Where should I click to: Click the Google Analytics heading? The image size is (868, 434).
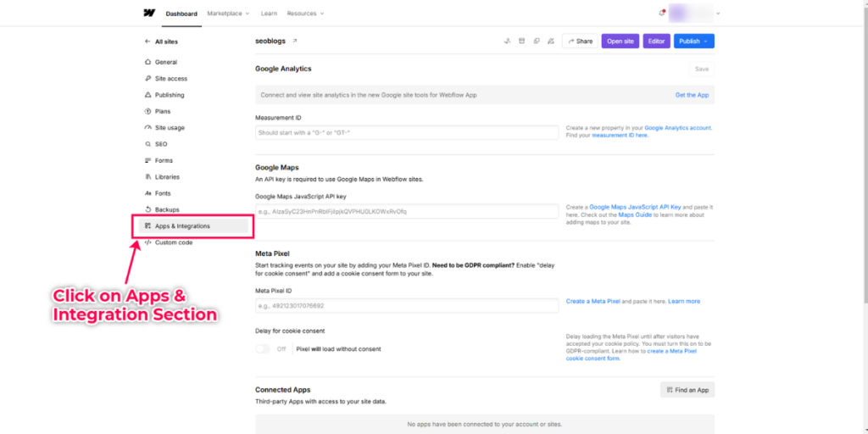(283, 69)
